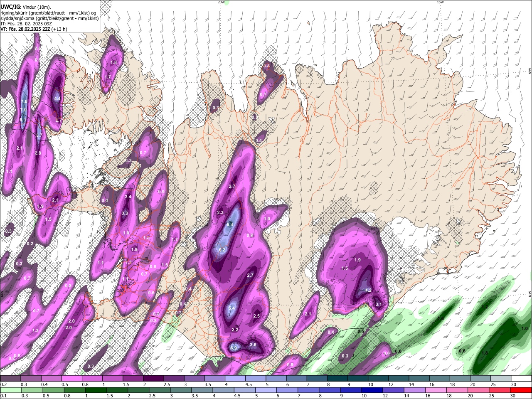The height and width of the screenshot is (399, 532).
Task: Click the 3.6 value beside the 6.9
Action: (x=253, y=345)
